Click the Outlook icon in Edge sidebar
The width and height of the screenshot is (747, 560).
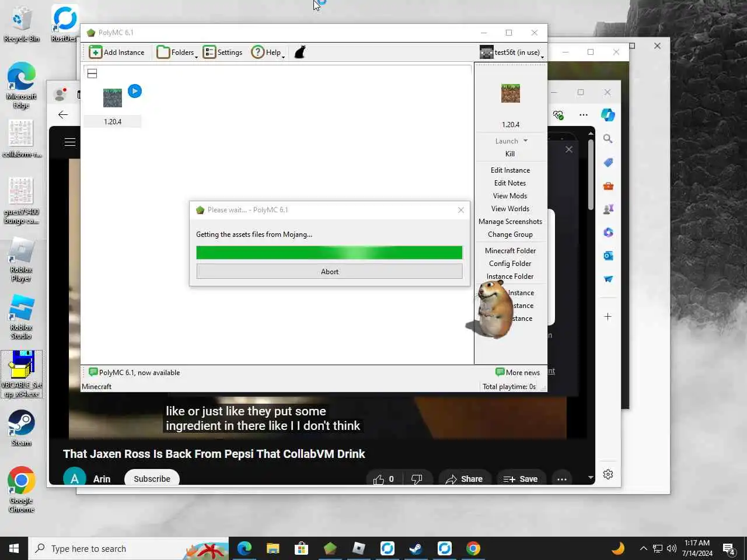tap(608, 256)
